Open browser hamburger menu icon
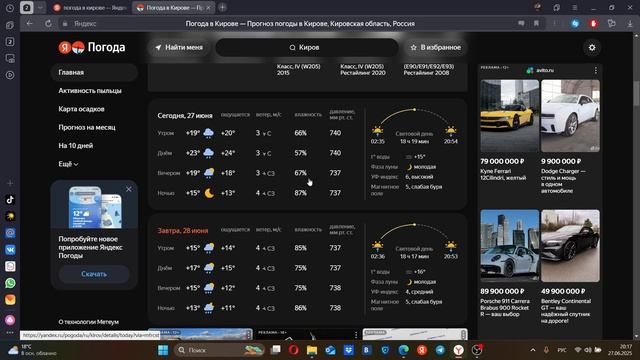 coord(574,8)
